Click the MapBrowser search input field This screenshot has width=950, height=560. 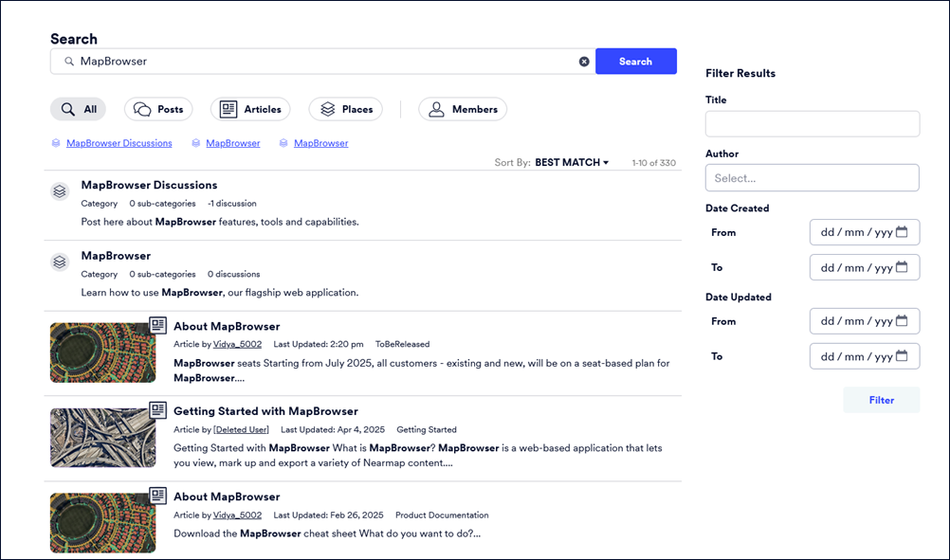point(322,62)
